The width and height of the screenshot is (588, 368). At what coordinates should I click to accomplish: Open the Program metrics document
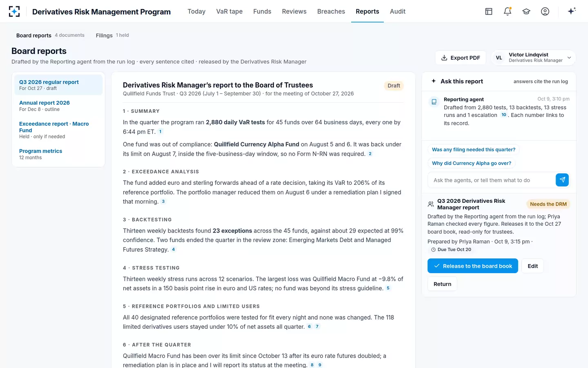coord(58,154)
